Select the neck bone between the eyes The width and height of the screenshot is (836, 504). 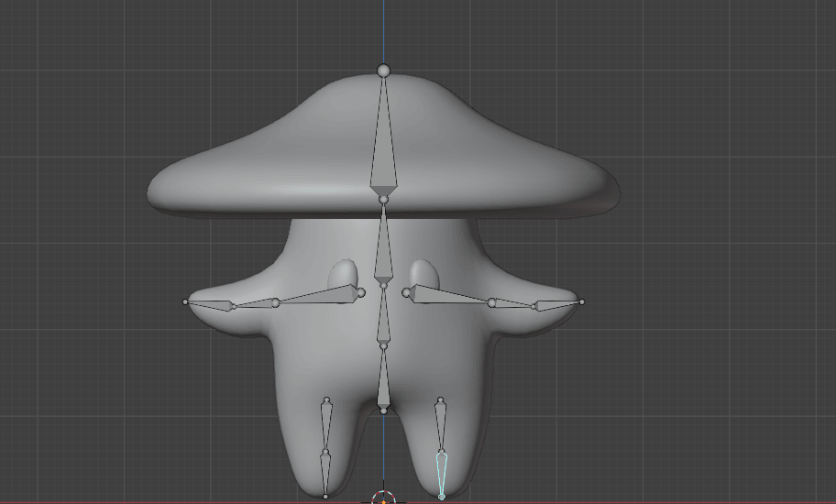tap(383, 252)
